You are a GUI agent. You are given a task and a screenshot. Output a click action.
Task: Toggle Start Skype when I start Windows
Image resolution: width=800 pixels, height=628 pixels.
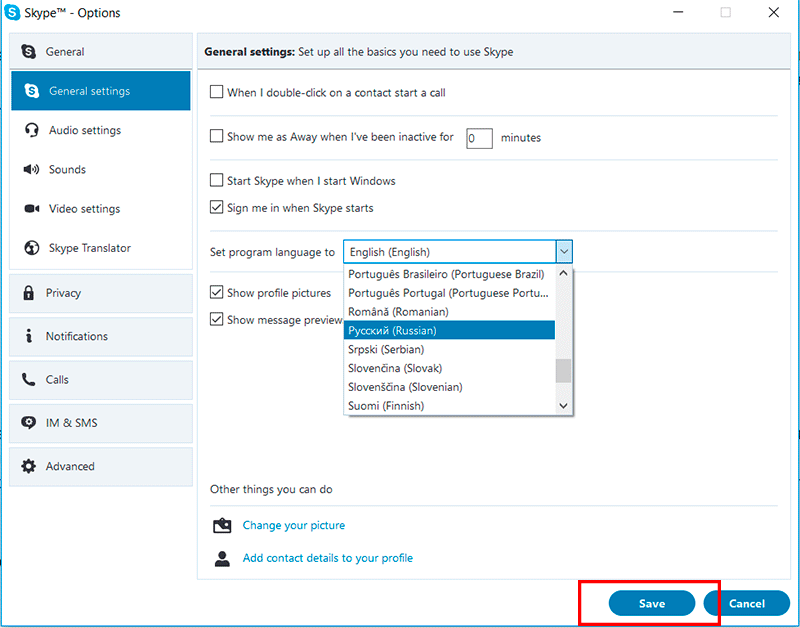(216, 181)
